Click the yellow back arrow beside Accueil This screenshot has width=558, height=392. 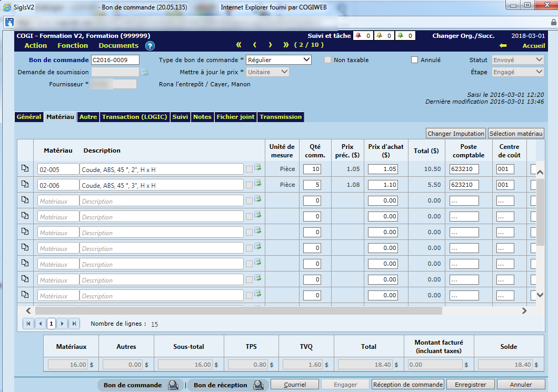503,46
